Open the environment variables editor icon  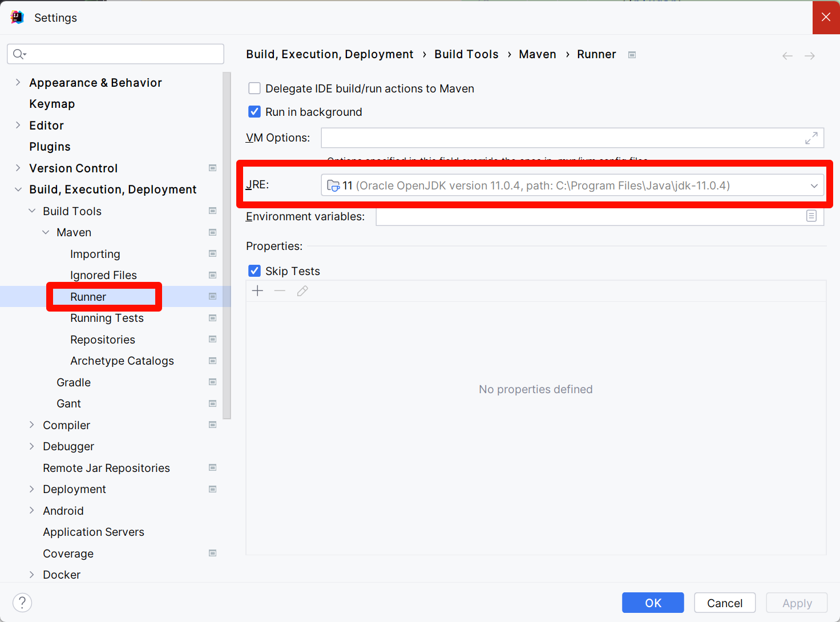pyautogui.click(x=811, y=216)
